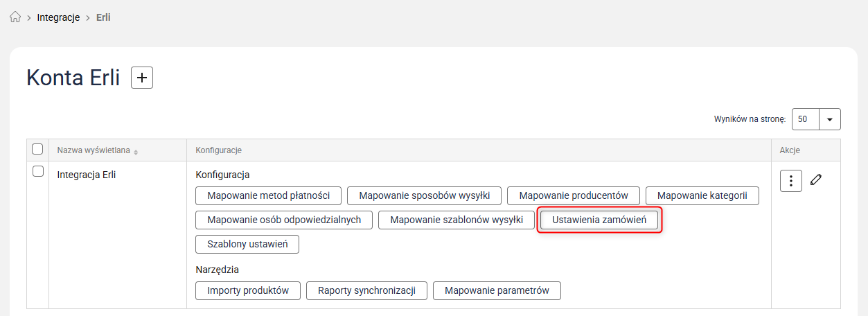Go to Integracje breadcrumb link
868x316 pixels.
(x=59, y=17)
